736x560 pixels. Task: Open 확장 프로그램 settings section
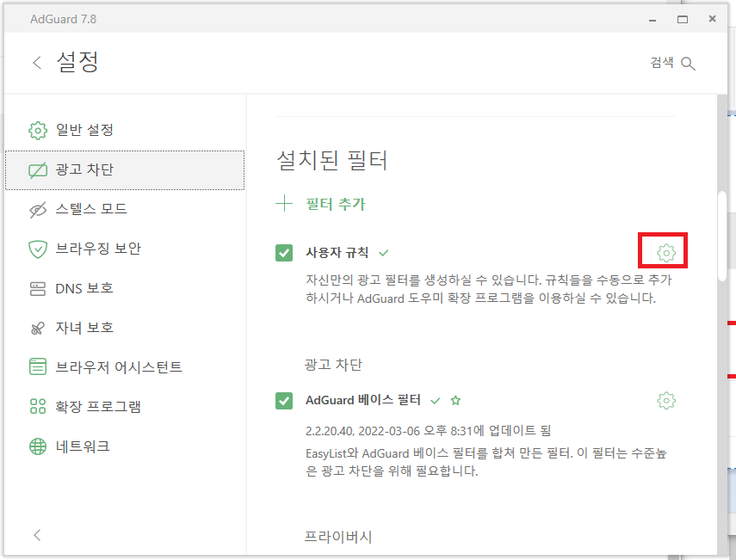[125, 406]
